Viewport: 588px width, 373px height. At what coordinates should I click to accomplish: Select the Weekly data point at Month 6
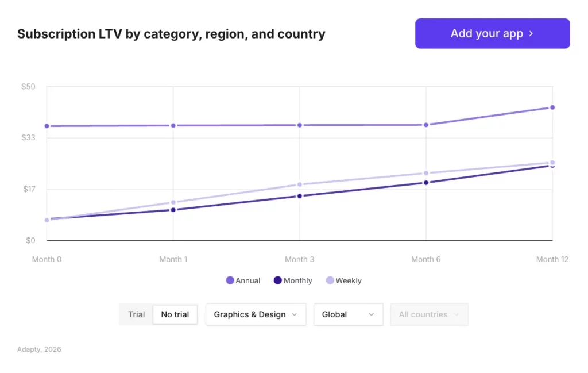[425, 172]
